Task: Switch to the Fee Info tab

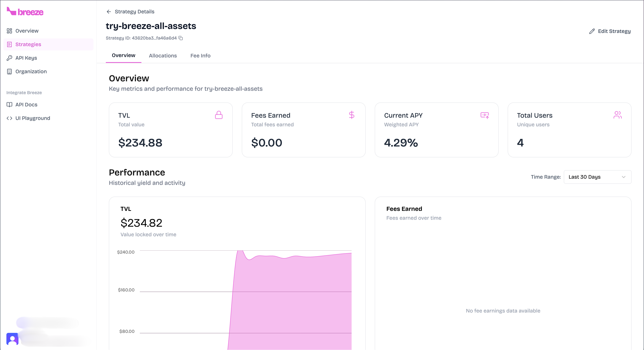Action: coord(200,56)
